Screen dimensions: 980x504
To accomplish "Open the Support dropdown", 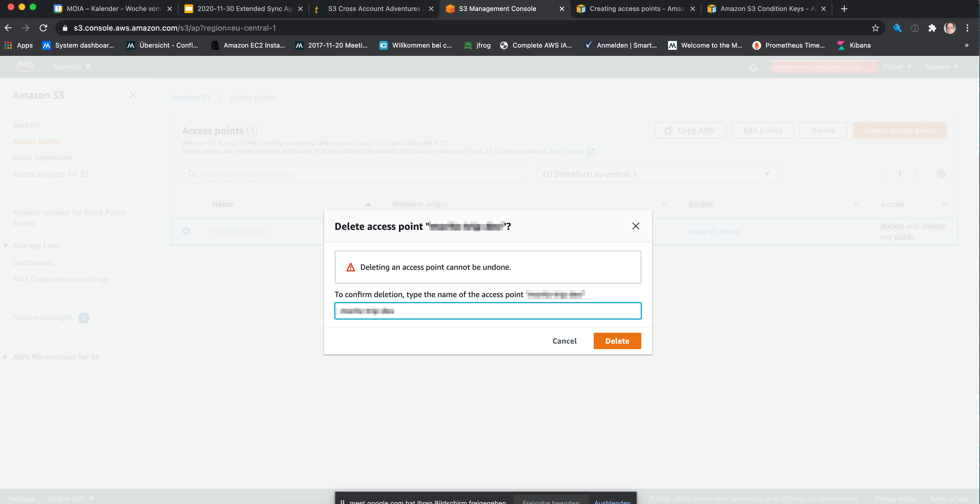I will tap(942, 67).
